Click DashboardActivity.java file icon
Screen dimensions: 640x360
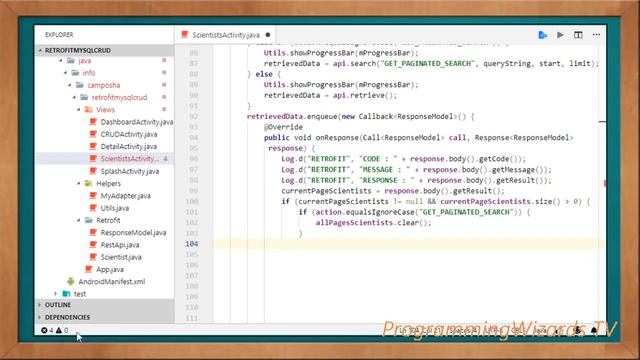93,122
